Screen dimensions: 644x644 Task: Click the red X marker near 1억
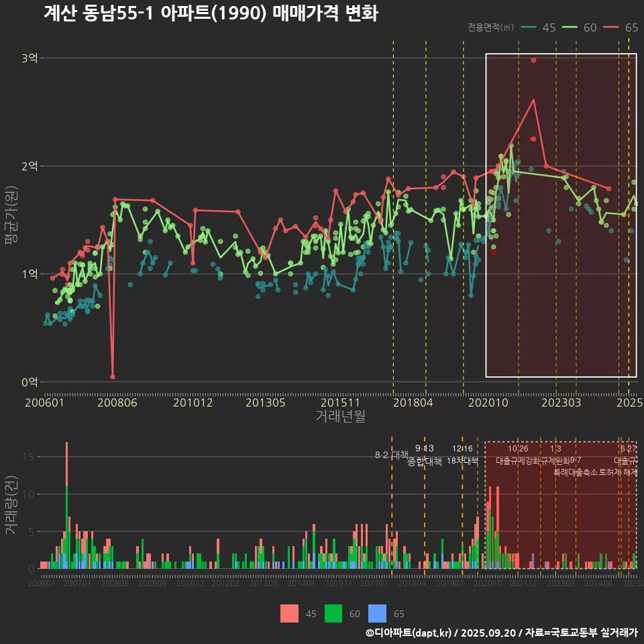tap(494, 252)
